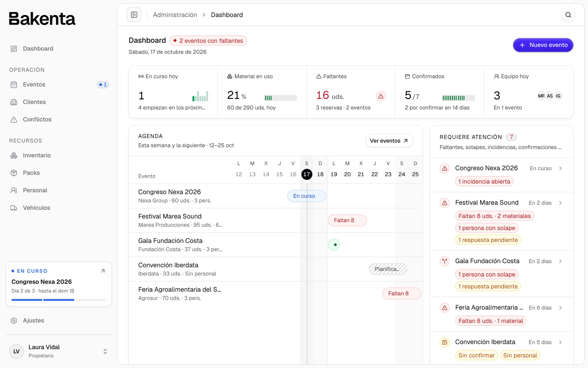
Task: Go to Clientes in the sidebar
Action: (x=59, y=102)
